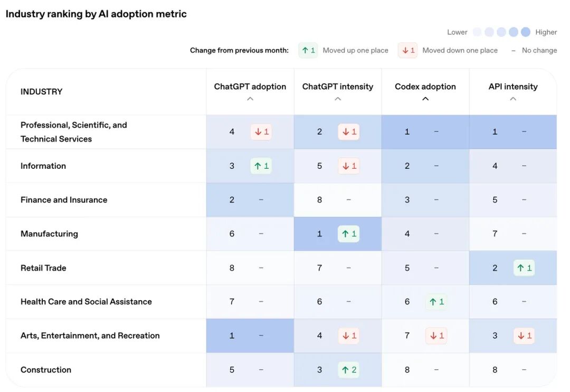The height and width of the screenshot is (392, 570).
Task: Click Professional Services API intensity rank 1
Action: pos(495,131)
